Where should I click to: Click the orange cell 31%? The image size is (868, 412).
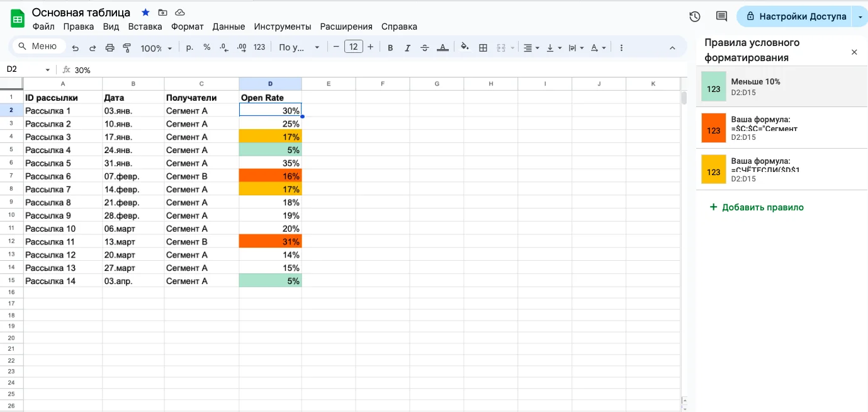(x=270, y=242)
